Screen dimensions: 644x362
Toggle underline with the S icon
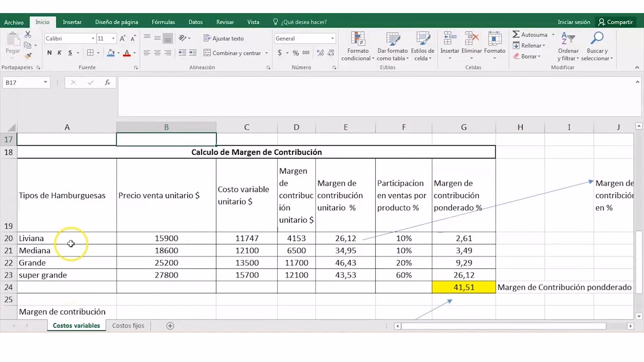[x=69, y=52]
